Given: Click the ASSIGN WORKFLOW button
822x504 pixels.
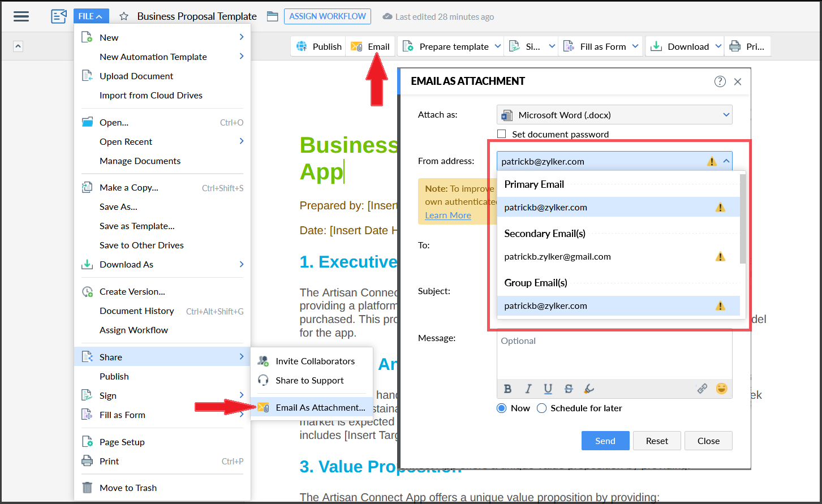Looking at the screenshot, I should coord(328,16).
